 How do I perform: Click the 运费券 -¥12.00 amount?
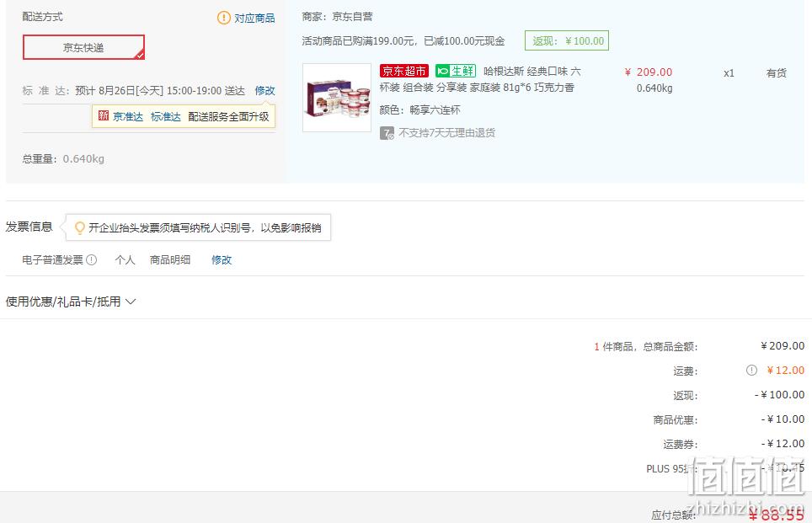tap(783, 444)
